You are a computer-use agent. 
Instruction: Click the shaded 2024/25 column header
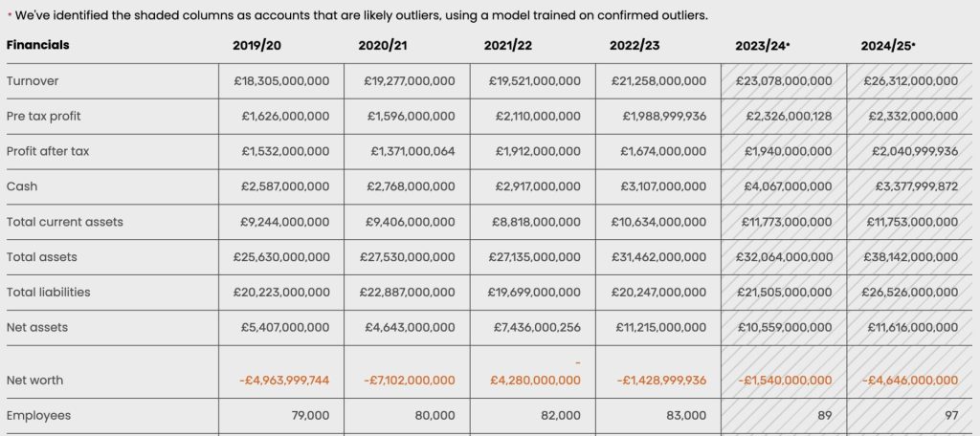tap(887, 45)
